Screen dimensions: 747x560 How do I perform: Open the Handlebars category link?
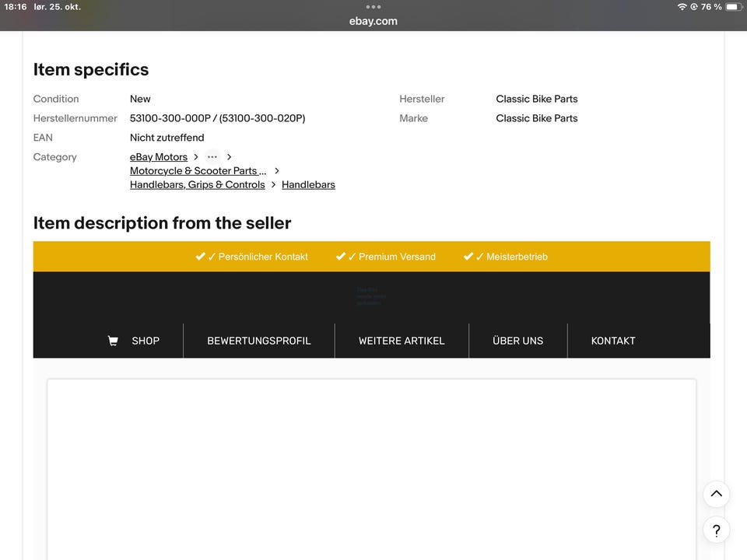coord(308,184)
